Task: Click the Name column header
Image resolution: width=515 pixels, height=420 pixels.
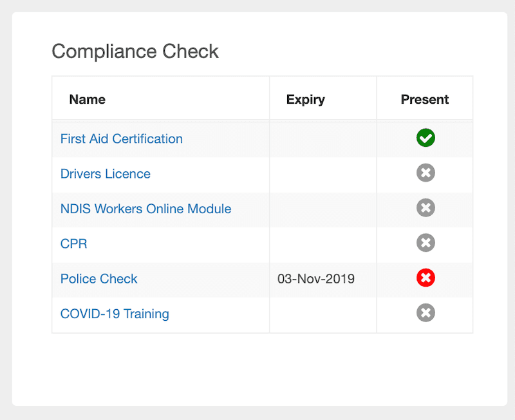Action: tap(88, 99)
